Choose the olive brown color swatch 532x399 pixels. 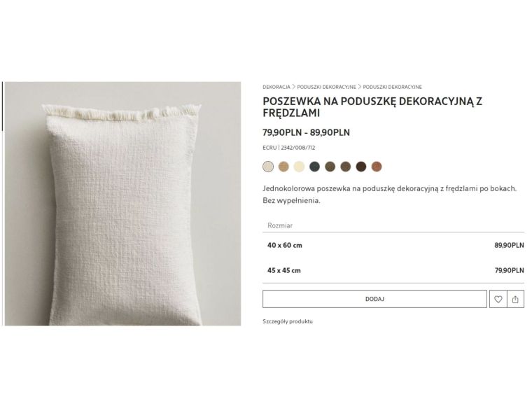click(x=330, y=167)
